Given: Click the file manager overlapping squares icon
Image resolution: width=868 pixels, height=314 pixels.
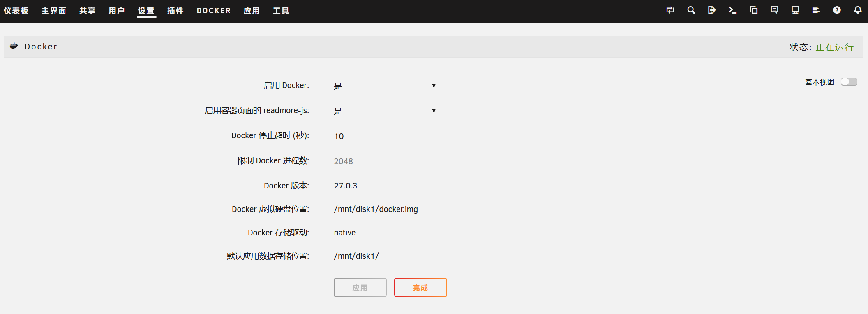Looking at the screenshot, I should [x=754, y=11].
